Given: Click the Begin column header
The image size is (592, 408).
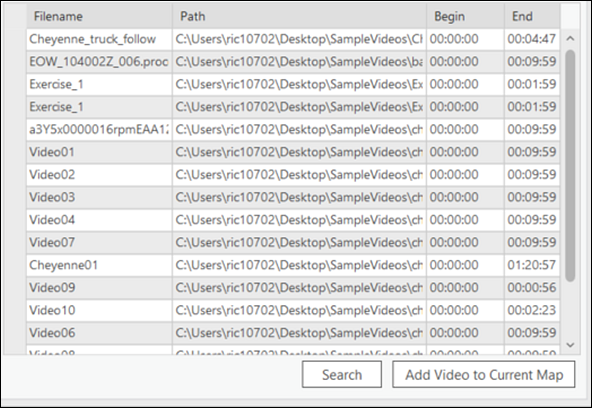Looking at the screenshot, I should pos(466,16).
